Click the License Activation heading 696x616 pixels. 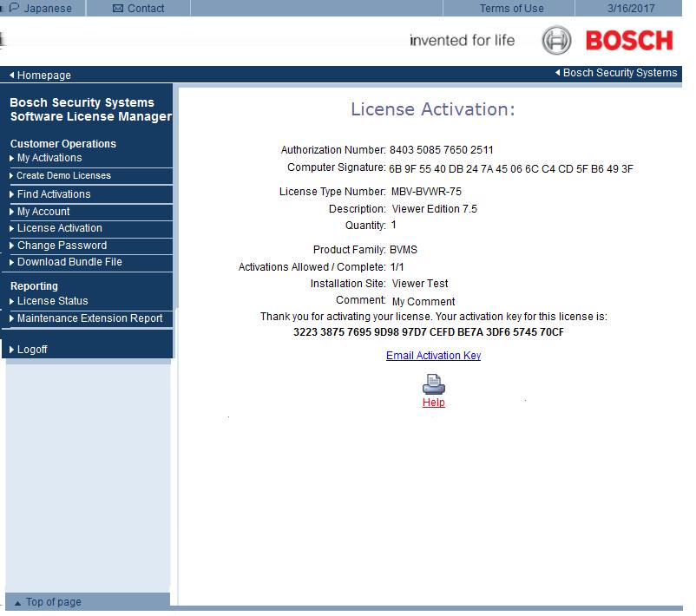(433, 109)
